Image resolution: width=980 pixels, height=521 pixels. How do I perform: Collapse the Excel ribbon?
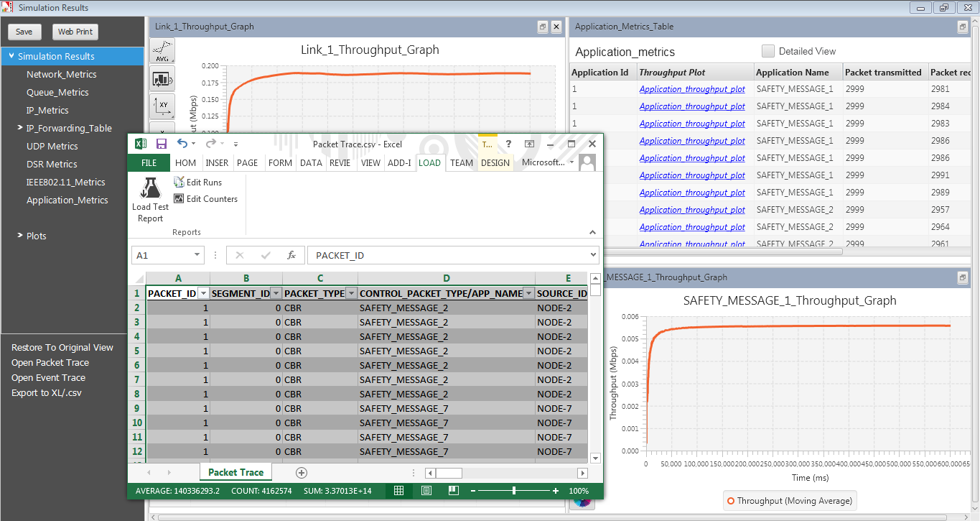[592, 232]
